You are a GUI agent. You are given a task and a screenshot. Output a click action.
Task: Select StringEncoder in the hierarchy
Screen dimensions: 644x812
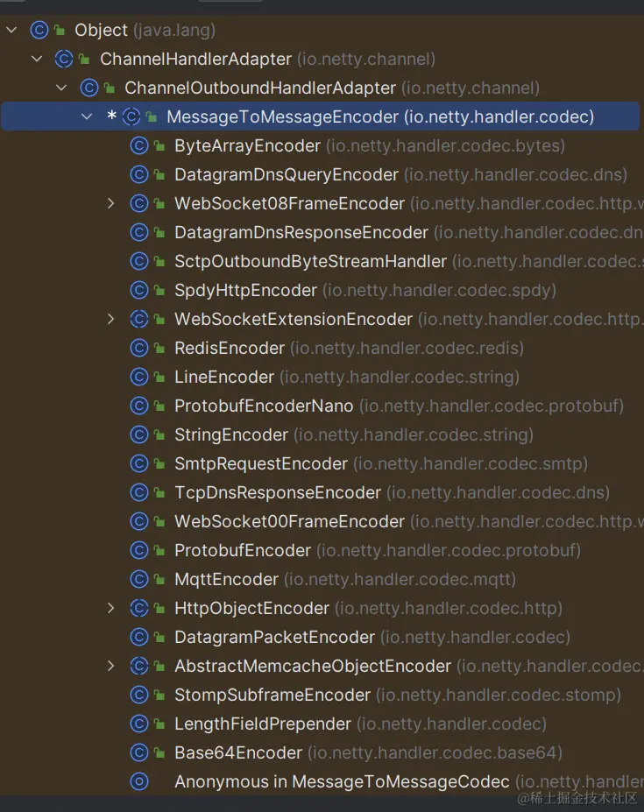[354, 435]
